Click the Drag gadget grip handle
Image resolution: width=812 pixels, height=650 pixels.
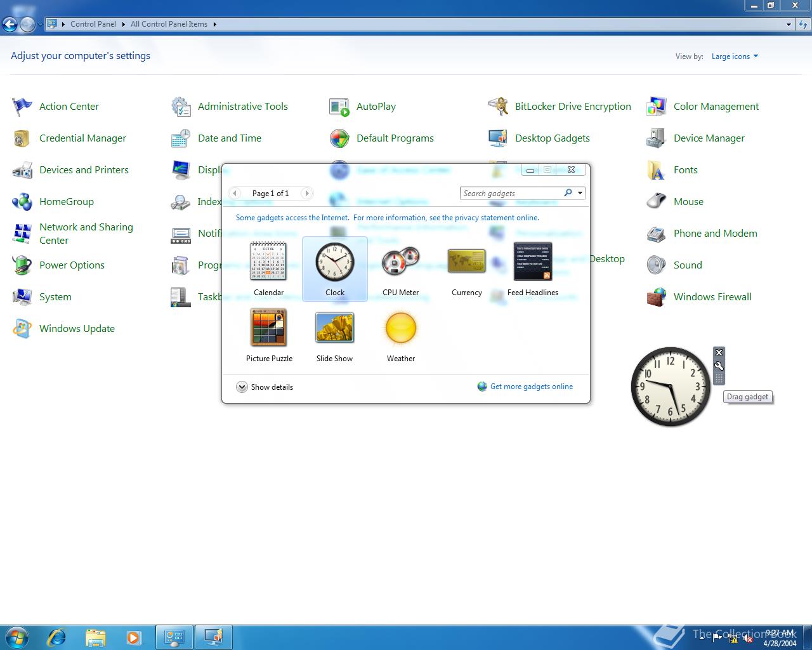pyautogui.click(x=719, y=379)
